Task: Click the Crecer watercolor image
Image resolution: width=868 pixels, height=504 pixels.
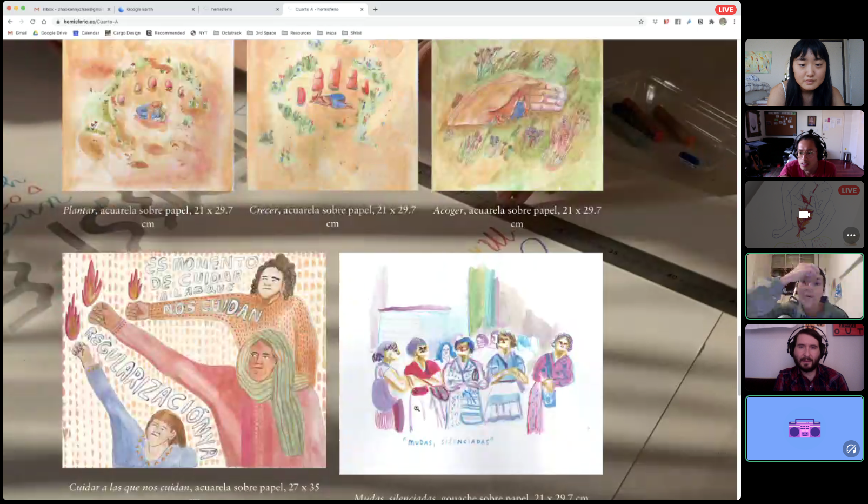Action: tap(332, 115)
